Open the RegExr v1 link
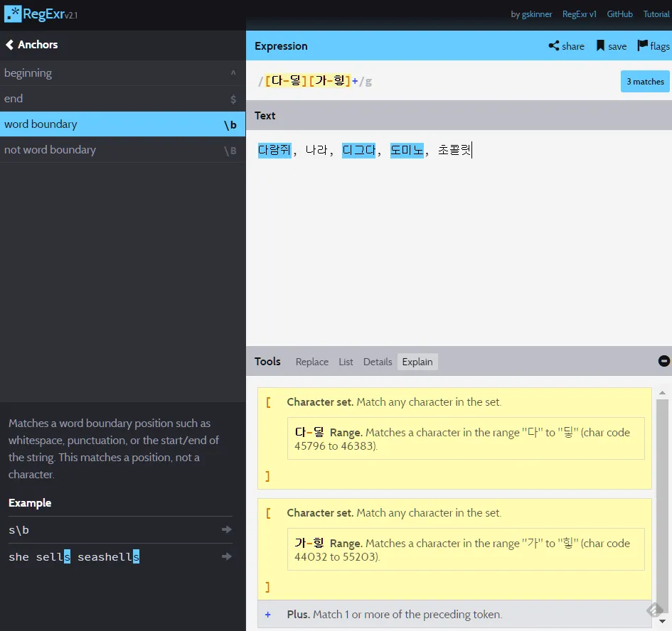Screen dimensions: 672x631 [x=580, y=14]
